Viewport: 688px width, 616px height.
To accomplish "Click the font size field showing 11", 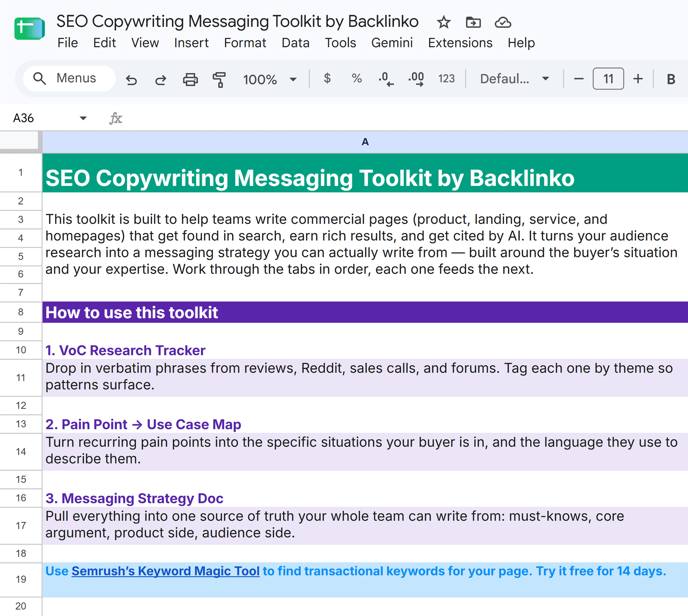I will point(608,79).
